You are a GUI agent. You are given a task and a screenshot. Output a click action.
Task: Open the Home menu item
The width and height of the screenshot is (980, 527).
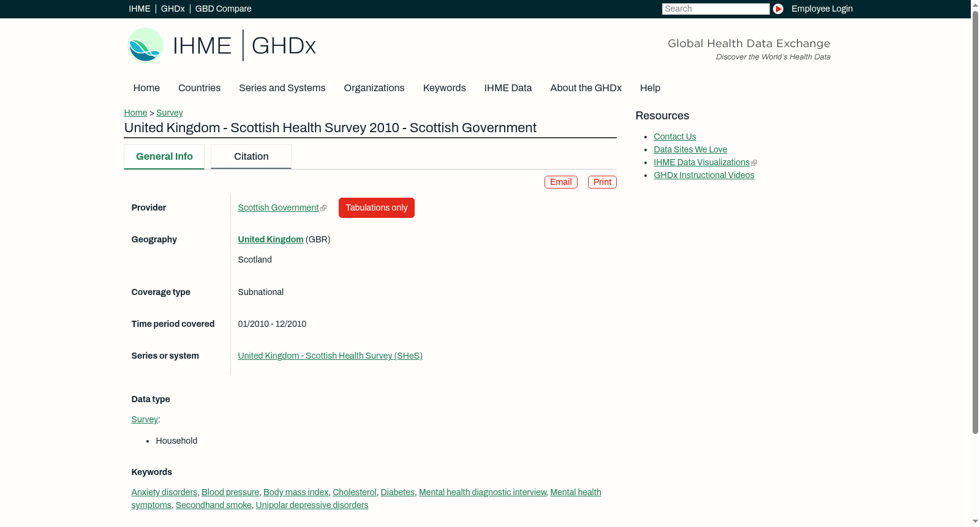tap(146, 88)
